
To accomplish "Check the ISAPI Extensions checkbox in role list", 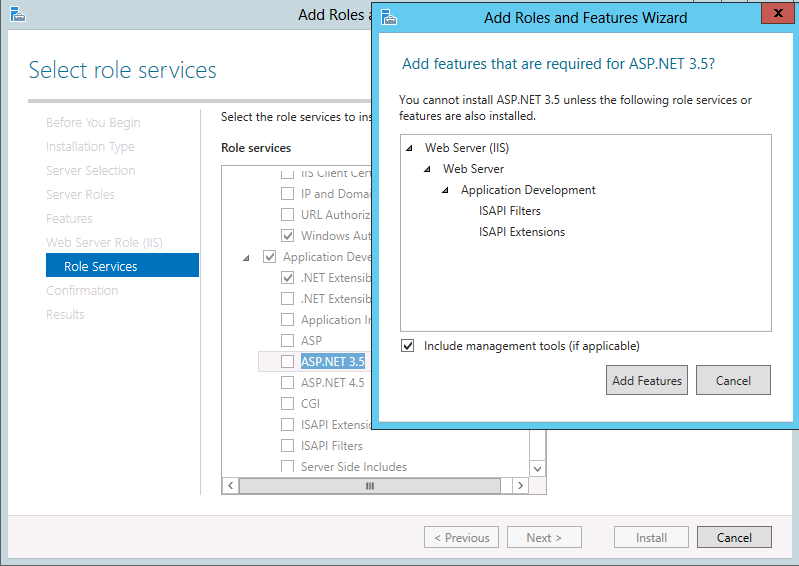I will tap(287, 424).
